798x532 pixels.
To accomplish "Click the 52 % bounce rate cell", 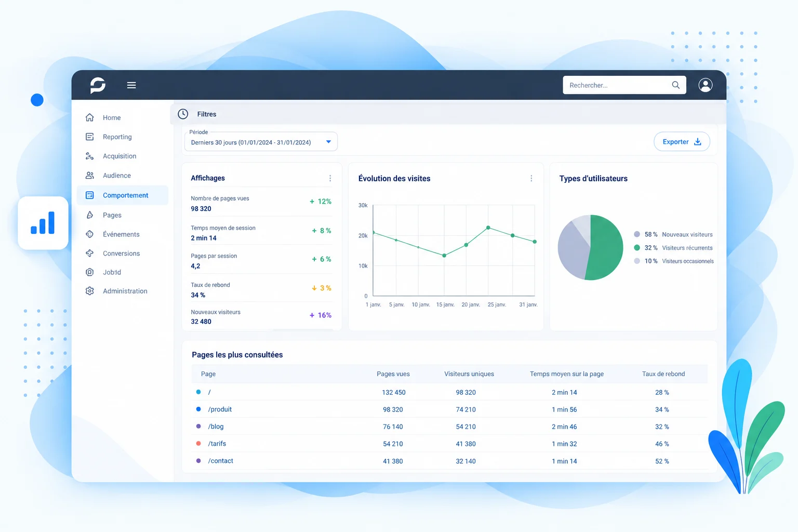I will pyautogui.click(x=662, y=461).
